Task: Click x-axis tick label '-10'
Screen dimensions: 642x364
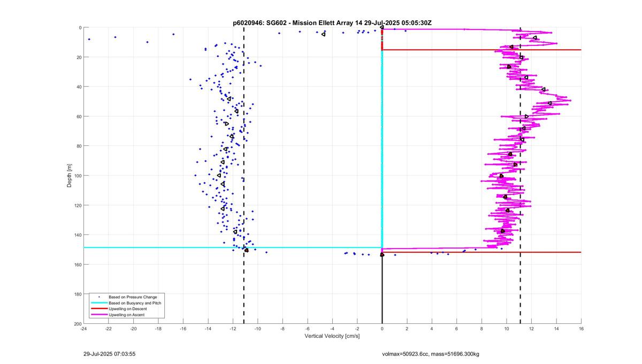Action: [x=257, y=329]
